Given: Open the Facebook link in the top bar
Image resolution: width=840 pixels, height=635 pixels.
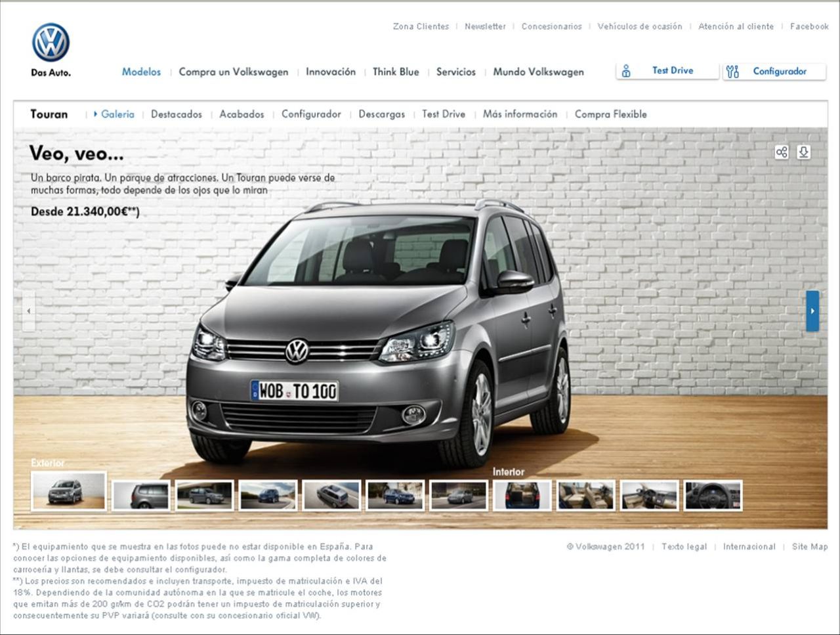Looking at the screenshot, I should (x=809, y=26).
